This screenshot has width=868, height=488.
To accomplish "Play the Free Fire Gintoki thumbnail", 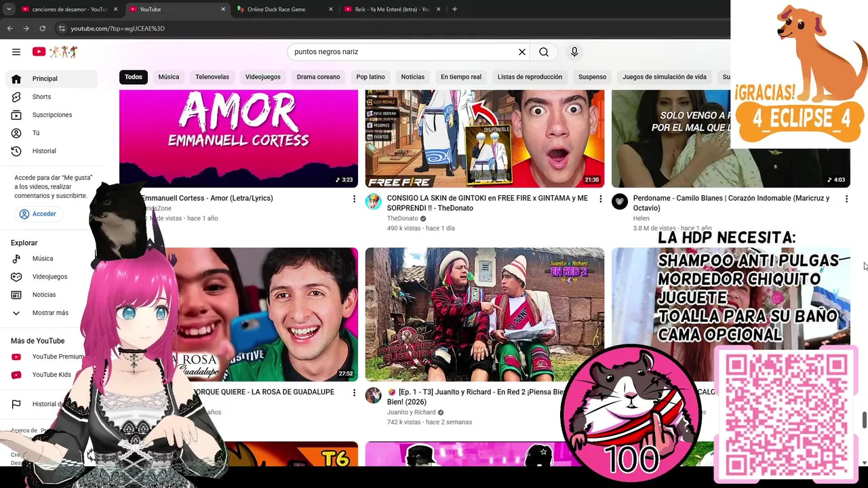I will 485,138.
